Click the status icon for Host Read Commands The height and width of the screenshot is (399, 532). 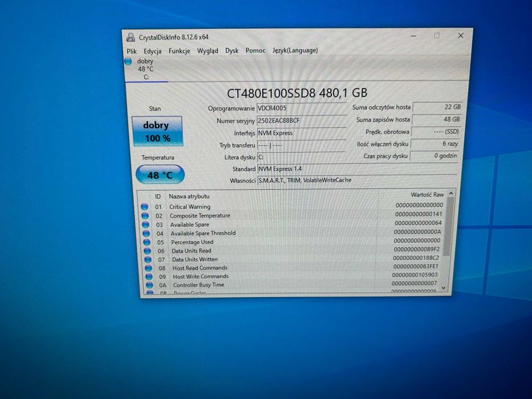(x=149, y=268)
